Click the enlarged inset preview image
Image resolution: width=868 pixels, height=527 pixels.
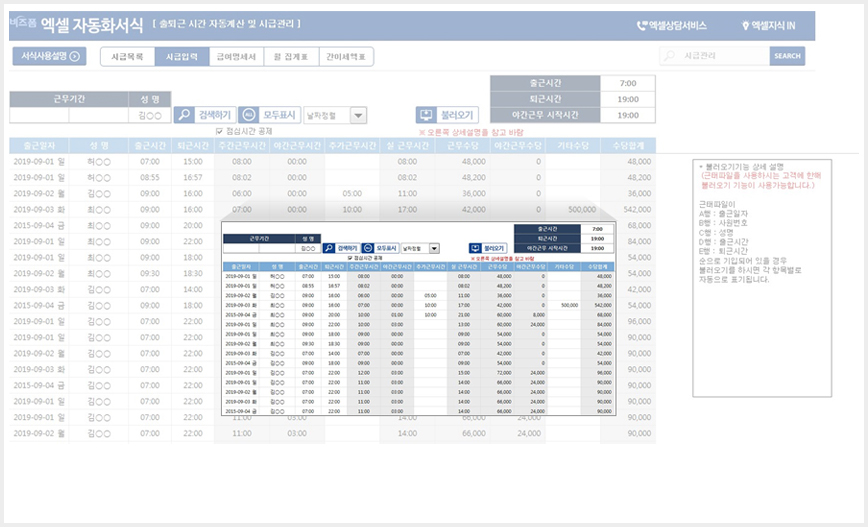(x=418, y=318)
